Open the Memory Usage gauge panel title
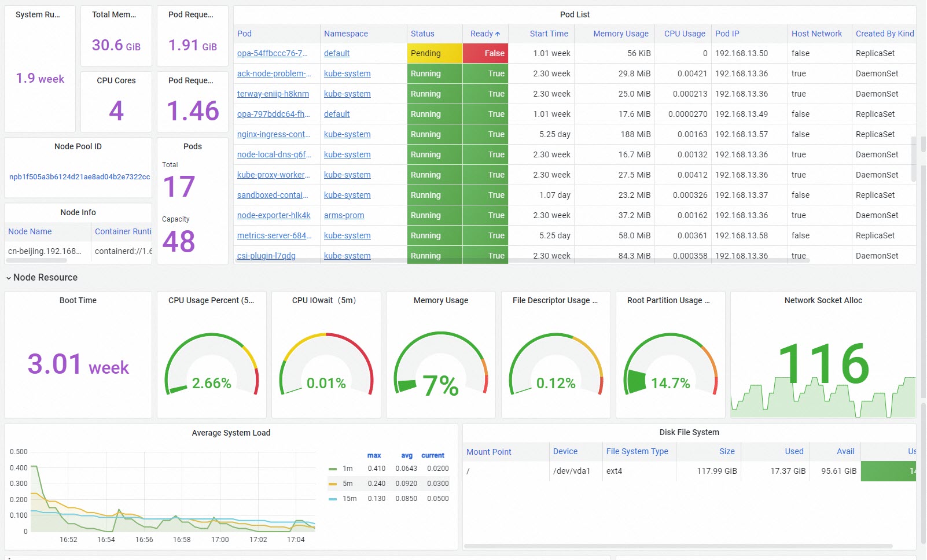Screen dimensions: 927x560 coord(441,300)
